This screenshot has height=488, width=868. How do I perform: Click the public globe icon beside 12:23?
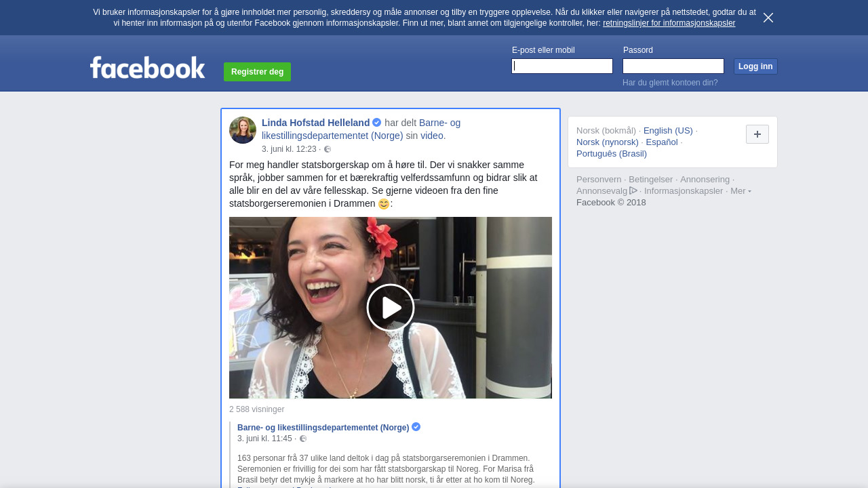point(328,149)
